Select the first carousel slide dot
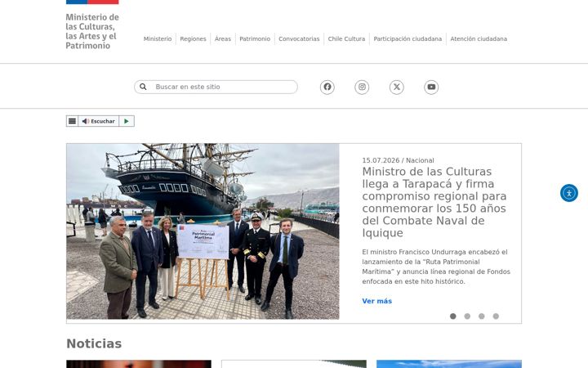Screen dimensions: 588x368 pos(453,316)
